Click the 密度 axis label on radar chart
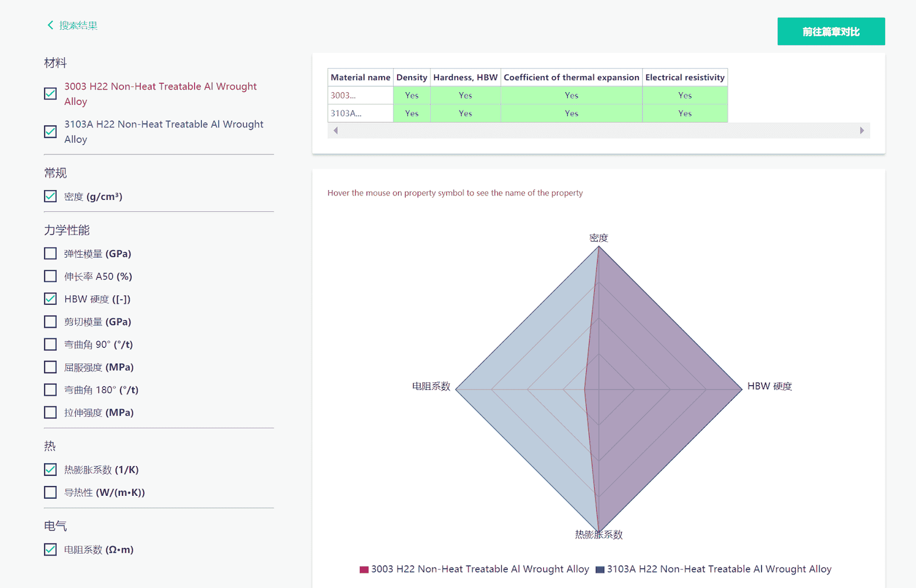The image size is (916, 588). (598, 238)
